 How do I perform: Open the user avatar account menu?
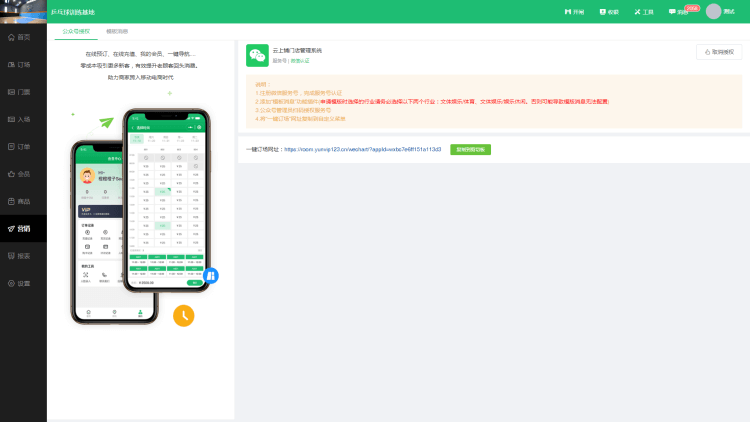pos(713,12)
